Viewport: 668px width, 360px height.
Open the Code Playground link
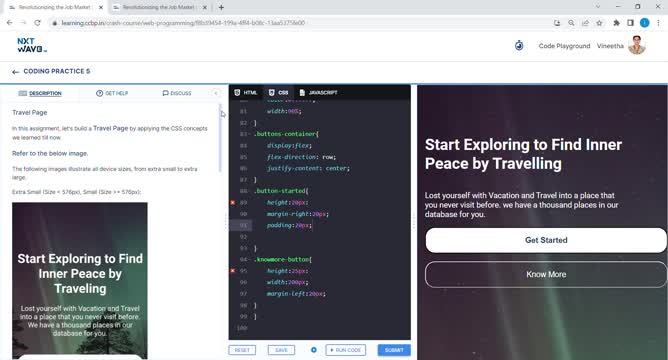tap(564, 46)
